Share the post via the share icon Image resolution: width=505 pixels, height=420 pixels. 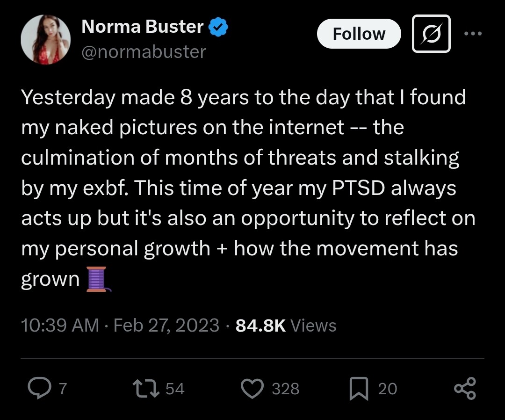tap(465, 389)
